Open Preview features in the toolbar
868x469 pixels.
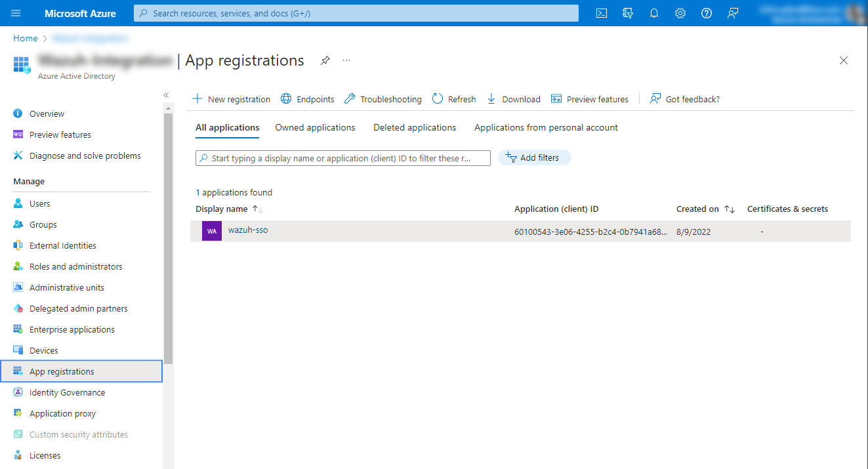589,99
